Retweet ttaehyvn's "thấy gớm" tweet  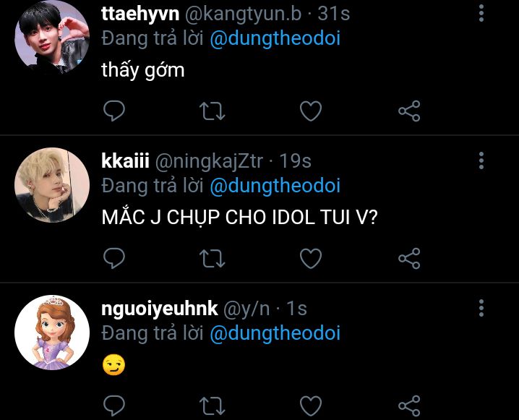pyautogui.click(x=213, y=111)
